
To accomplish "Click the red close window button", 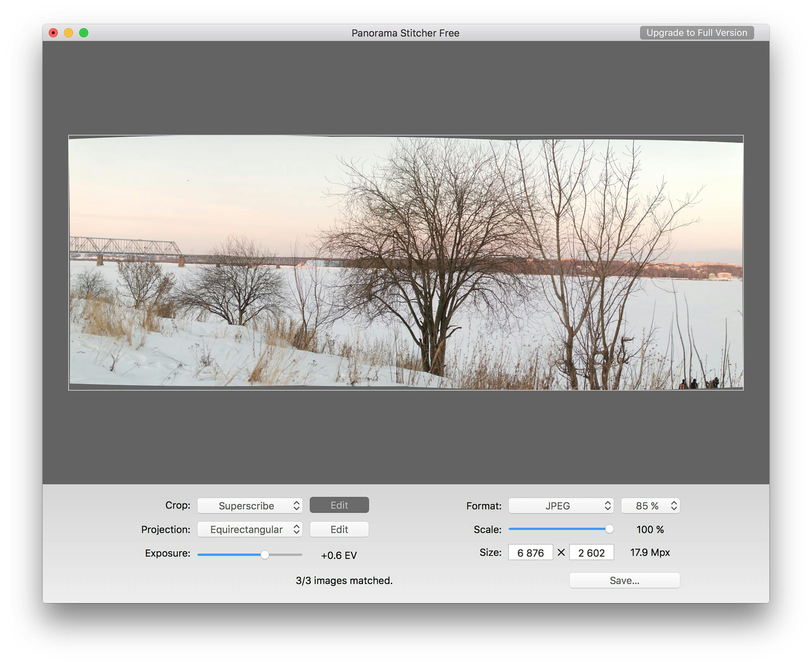I will point(54,33).
